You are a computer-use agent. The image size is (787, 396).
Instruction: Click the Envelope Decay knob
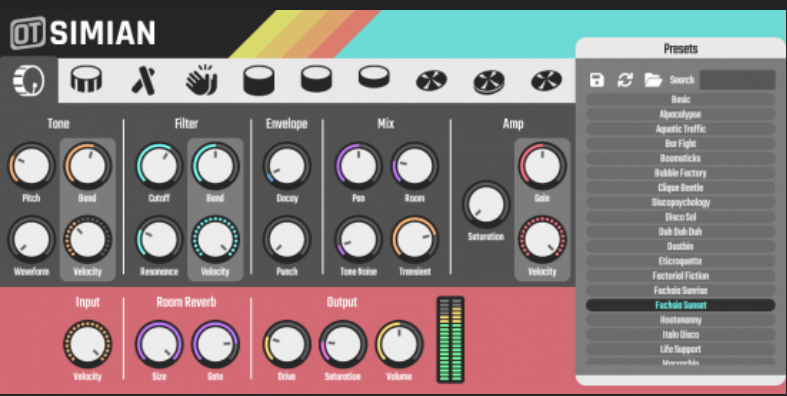287,166
